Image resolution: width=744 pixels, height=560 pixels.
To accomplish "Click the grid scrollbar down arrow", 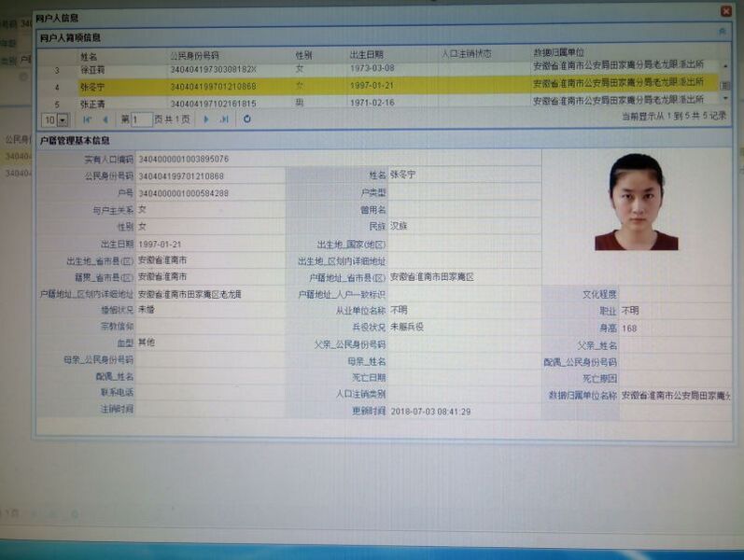I will 725,98.
